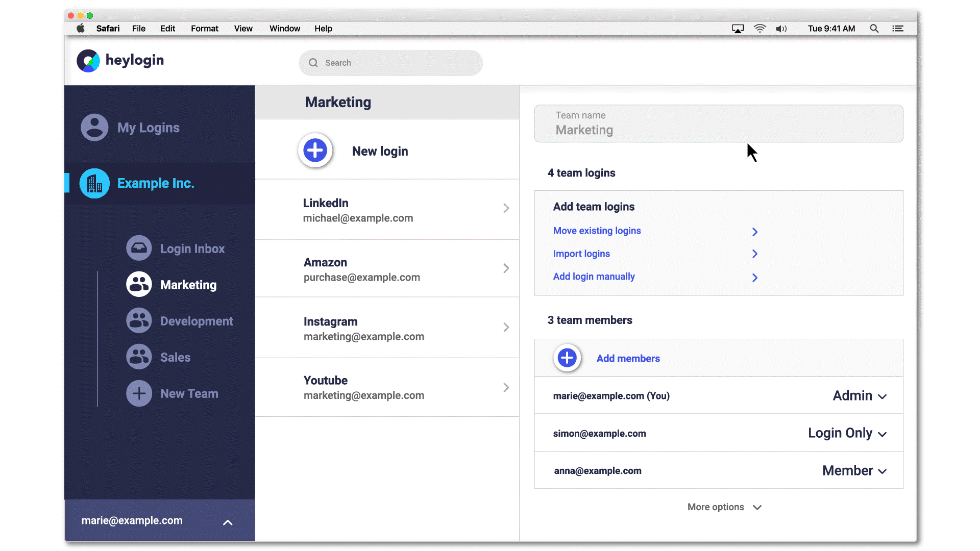This screenshot has height=551, width=980.
Task: Click the New Team plus icon
Action: click(139, 393)
